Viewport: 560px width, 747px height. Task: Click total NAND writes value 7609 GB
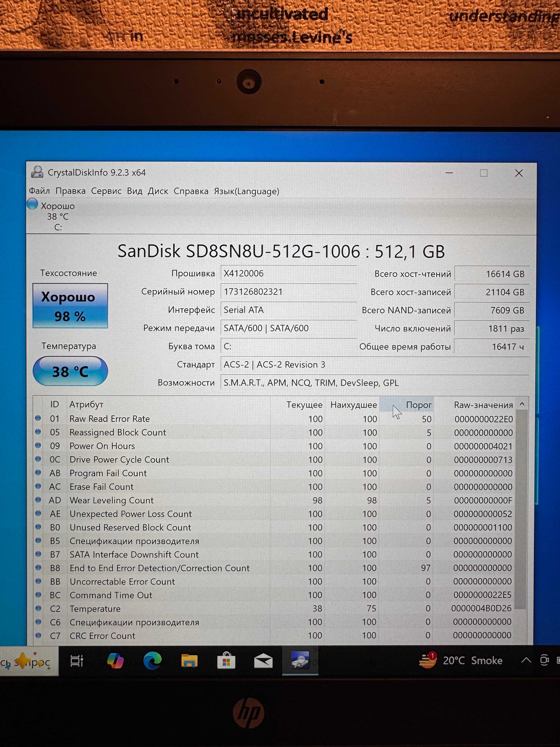[x=492, y=310]
